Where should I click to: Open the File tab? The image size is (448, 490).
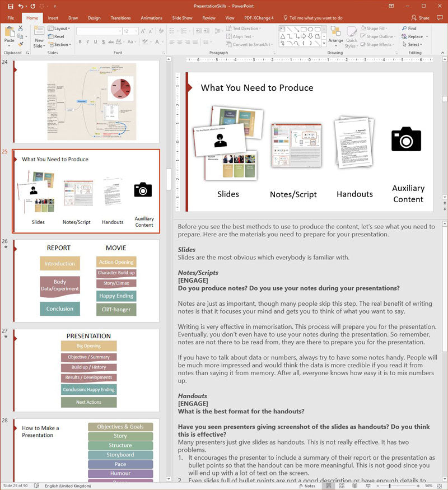click(11, 18)
